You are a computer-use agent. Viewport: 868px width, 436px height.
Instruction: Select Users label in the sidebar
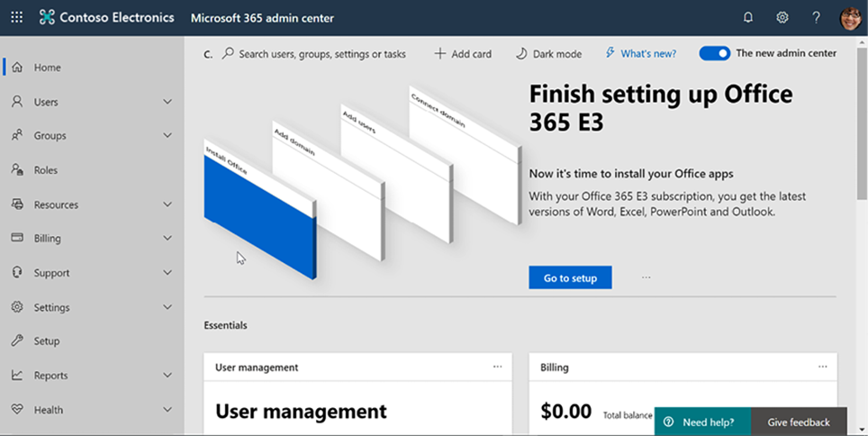46,102
